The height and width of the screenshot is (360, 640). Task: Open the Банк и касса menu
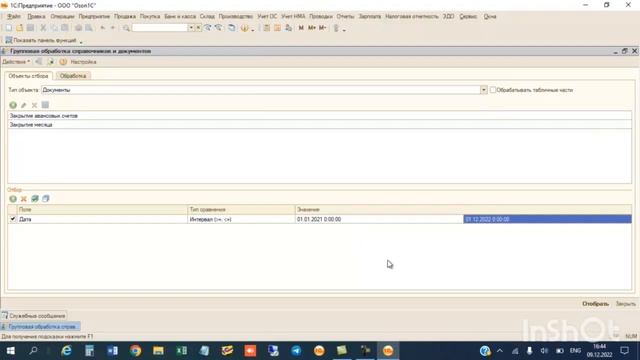[180, 16]
